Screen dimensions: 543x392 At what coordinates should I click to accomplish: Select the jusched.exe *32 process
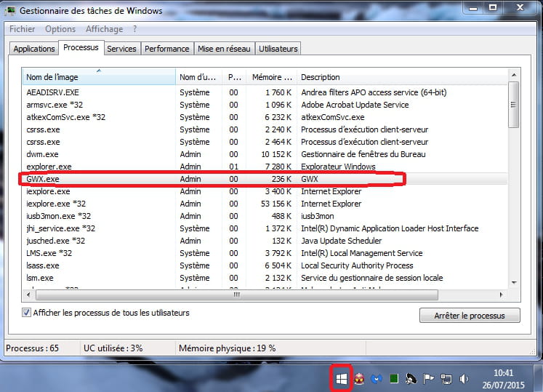pos(265,241)
